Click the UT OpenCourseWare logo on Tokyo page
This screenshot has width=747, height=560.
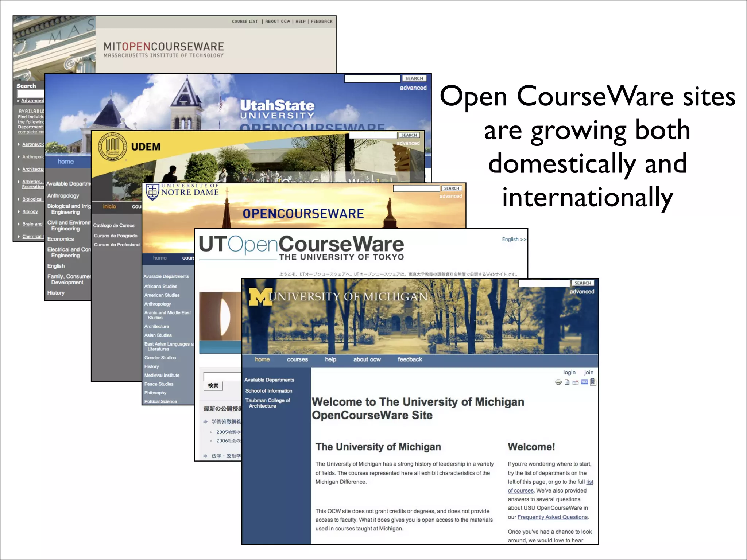pos(301,248)
